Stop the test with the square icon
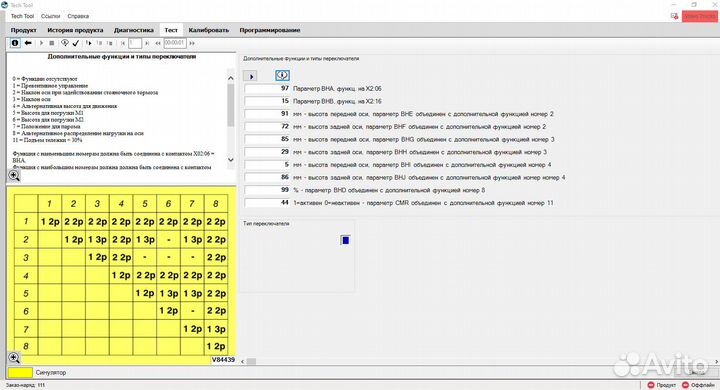The height and width of the screenshot is (390, 720). pos(52,43)
